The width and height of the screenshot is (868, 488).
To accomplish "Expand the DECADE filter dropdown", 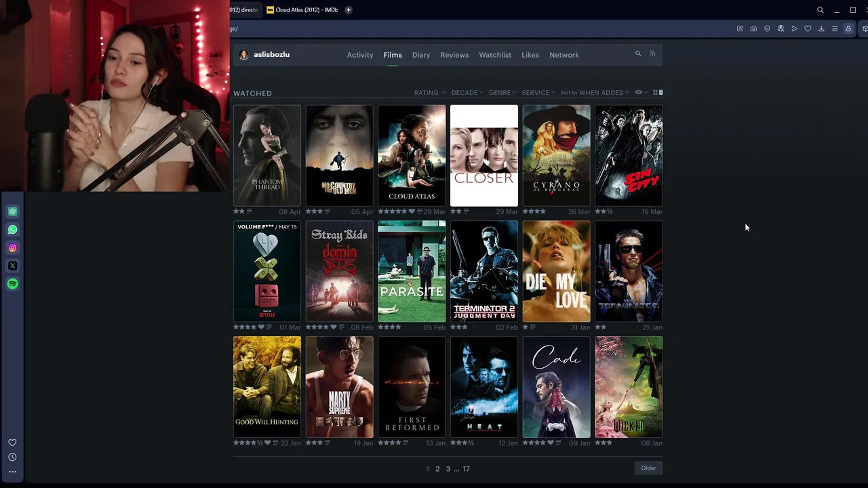I will pos(467,93).
